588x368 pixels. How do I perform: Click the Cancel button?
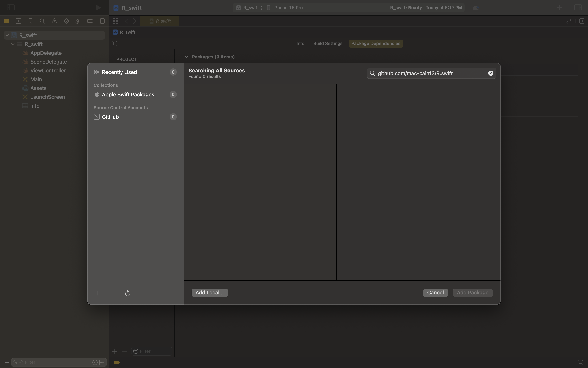coord(435,293)
